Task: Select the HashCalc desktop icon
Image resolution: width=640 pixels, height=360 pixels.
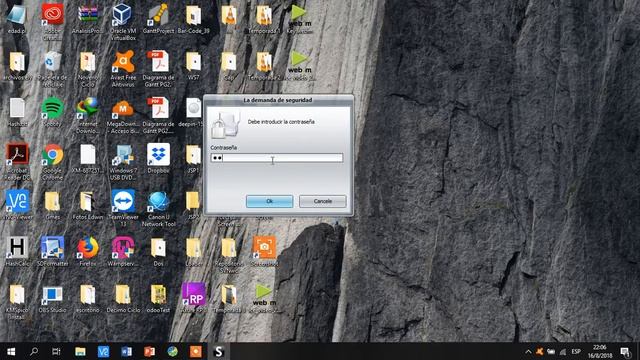Action: [17, 251]
